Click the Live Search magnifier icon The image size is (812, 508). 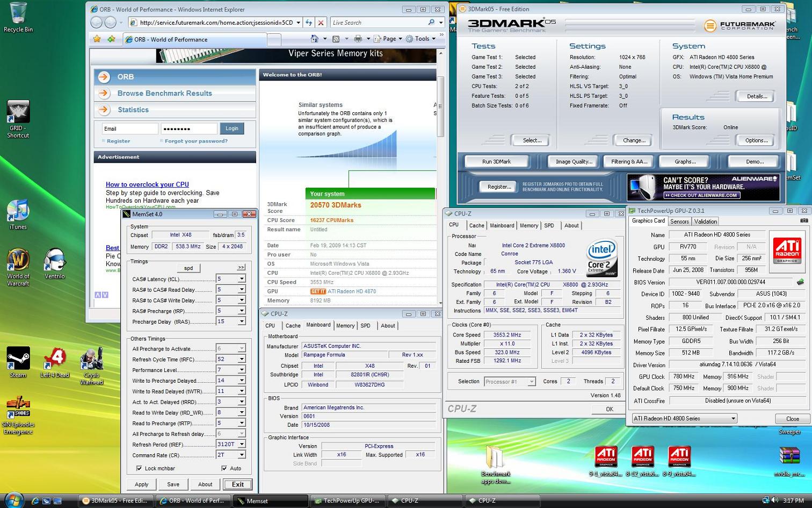click(431, 23)
